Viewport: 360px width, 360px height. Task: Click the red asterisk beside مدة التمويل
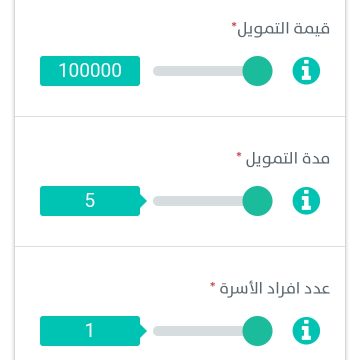[x=239, y=155]
